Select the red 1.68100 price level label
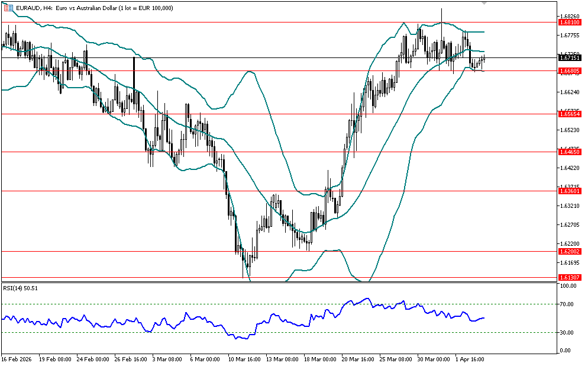 (x=568, y=22)
